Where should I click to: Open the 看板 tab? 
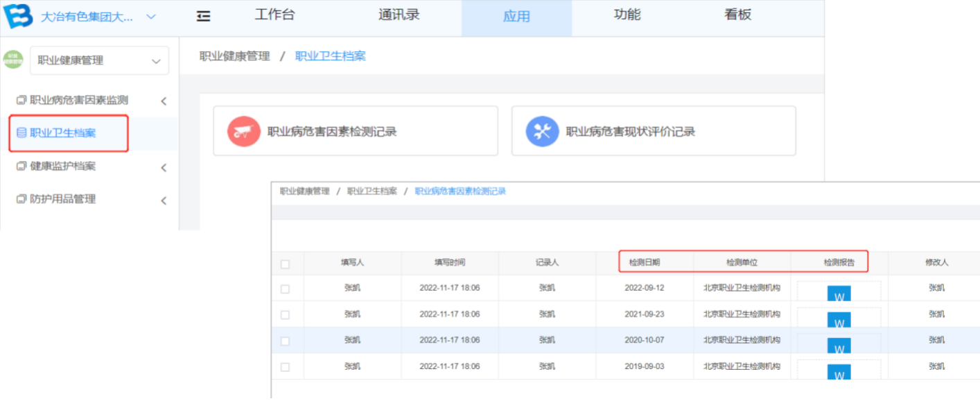(738, 15)
